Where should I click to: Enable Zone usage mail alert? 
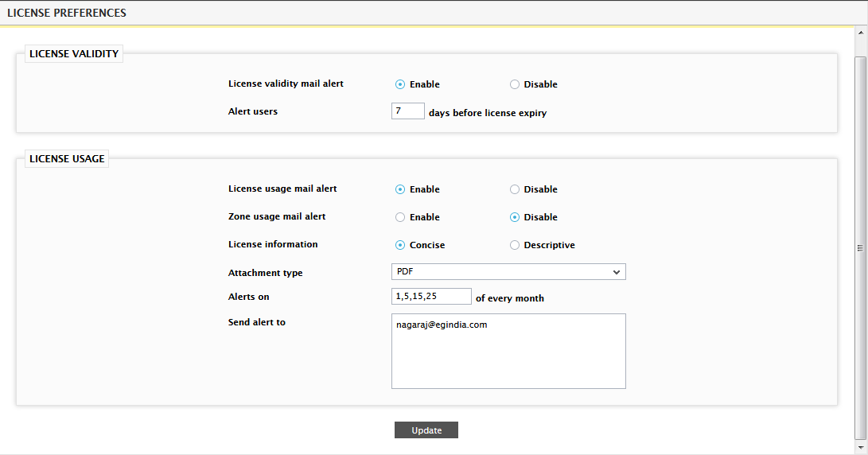click(x=400, y=217)
